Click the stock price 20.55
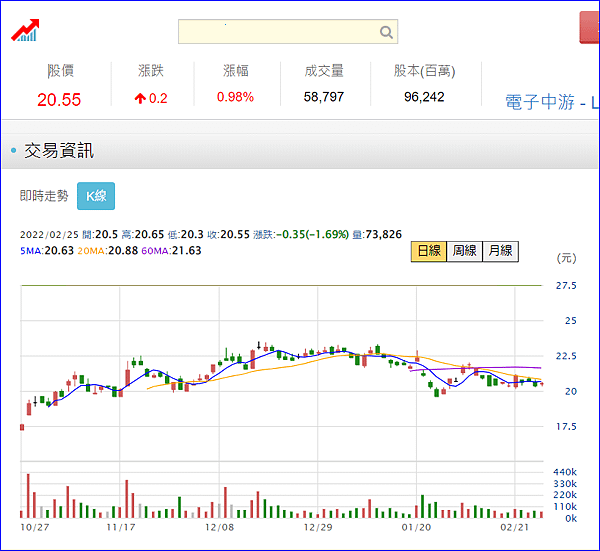Image resolution: width=600 pixels, height=551 pixels. (59, 100)
